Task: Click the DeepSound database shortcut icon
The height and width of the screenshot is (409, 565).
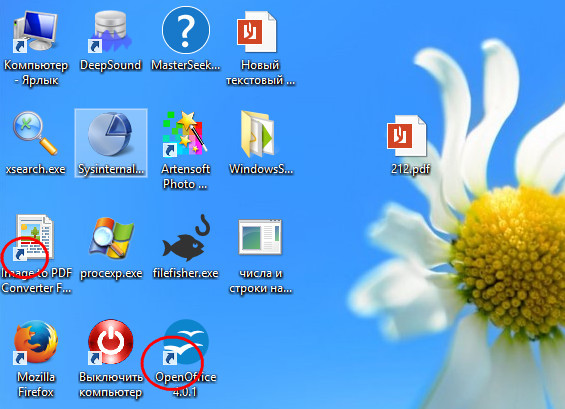Action: click(110, 32)
